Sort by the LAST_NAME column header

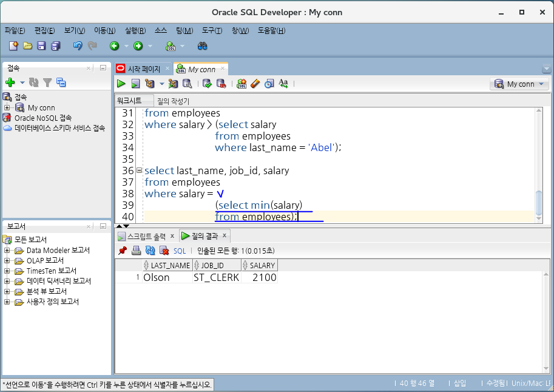[x=167, y=265]
